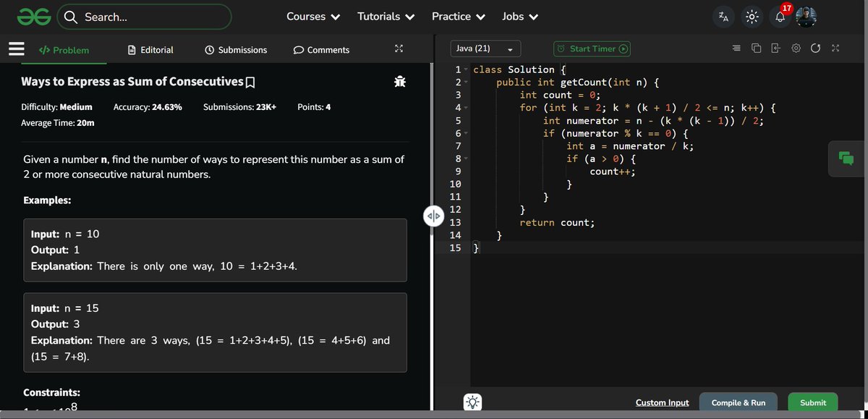The image size is (868, 419).
Task: Open the hamburger menu beside Problem tab
Action: pyautogui.click(x=17, y=49)
